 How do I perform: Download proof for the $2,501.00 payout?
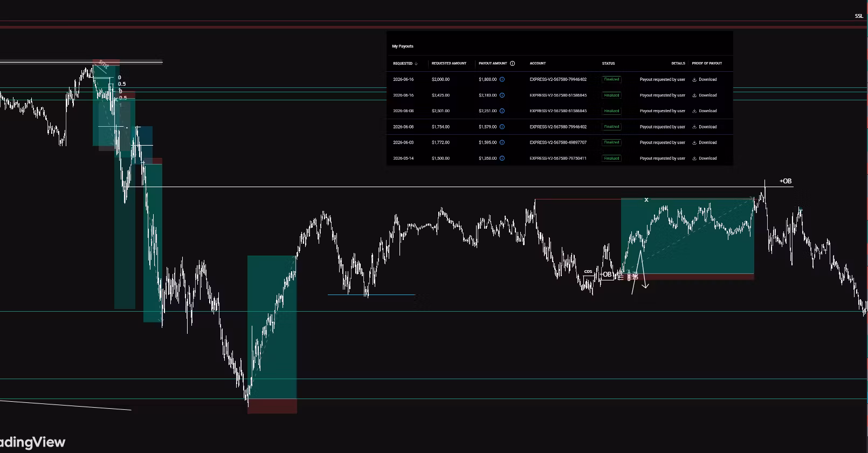tap(705, 111)
